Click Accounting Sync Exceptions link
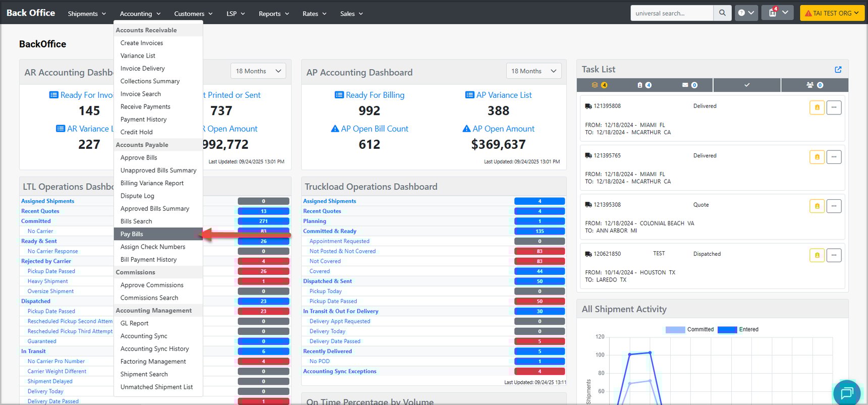The width and height of the screenshot is (868, 405). pyautogui.click(x=340, y=371)
